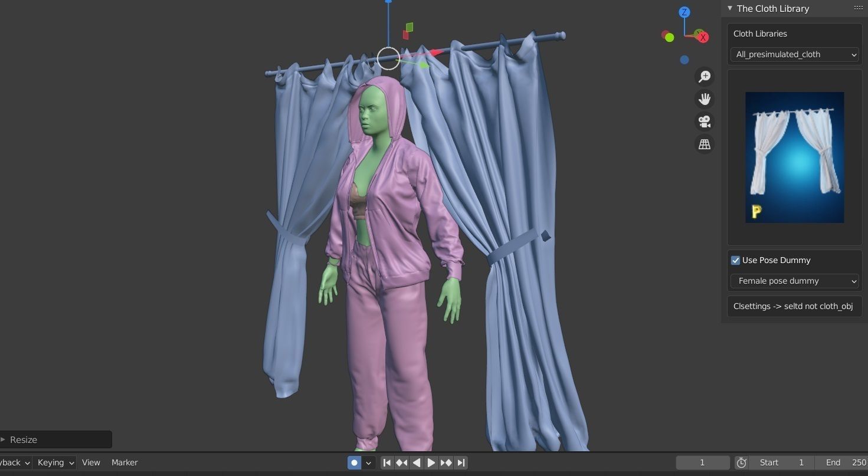This screenshot has height=476, width=868.
Task: Grab The Cloth Library panel drag handle
Action: (859, 8)
